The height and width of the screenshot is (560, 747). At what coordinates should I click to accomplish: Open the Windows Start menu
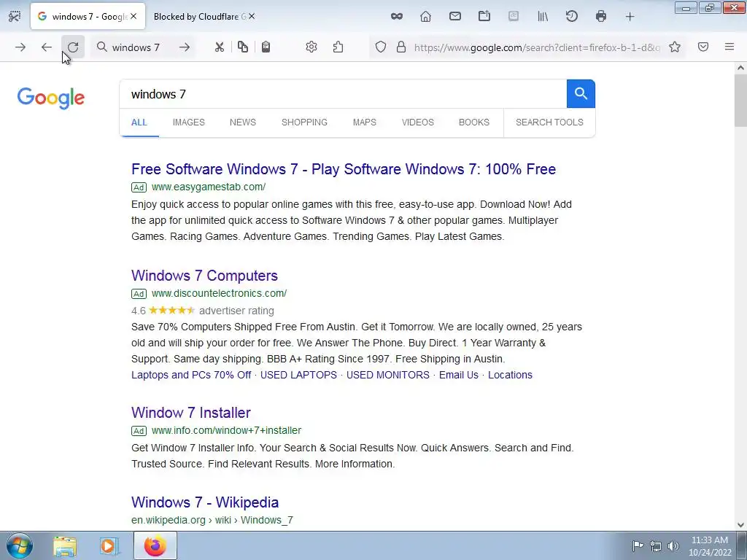[20, 545]
